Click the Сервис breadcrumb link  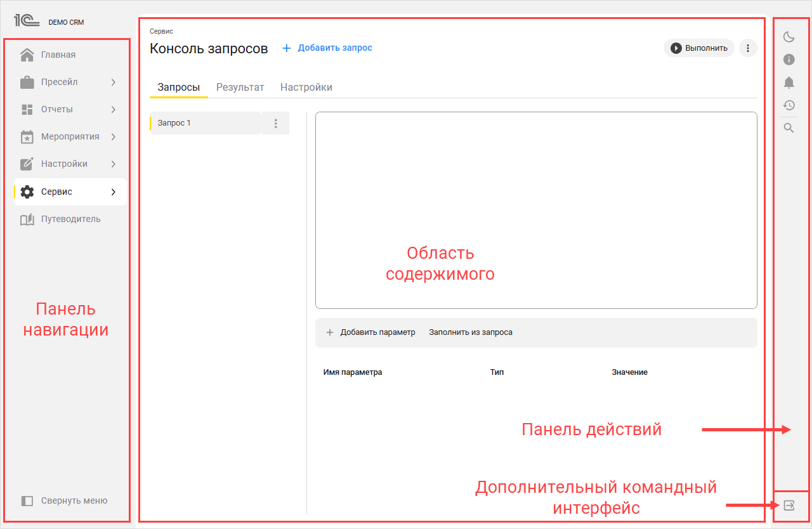161,30
